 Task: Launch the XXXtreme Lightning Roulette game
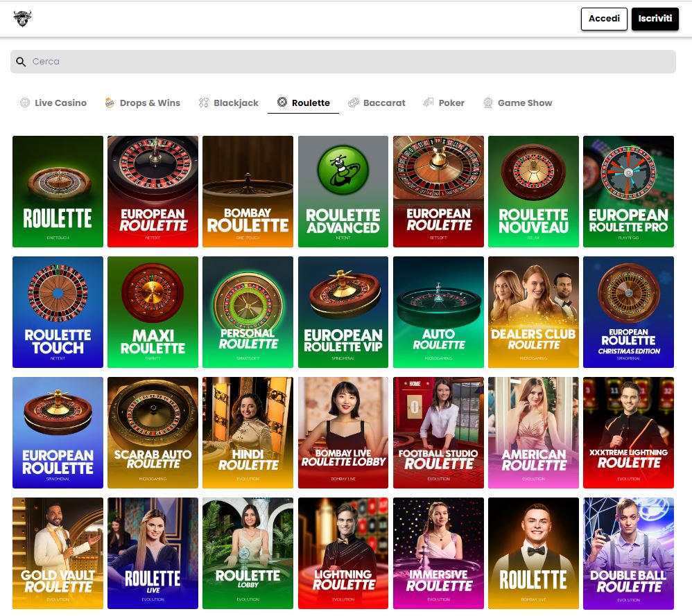click(628, 432)
